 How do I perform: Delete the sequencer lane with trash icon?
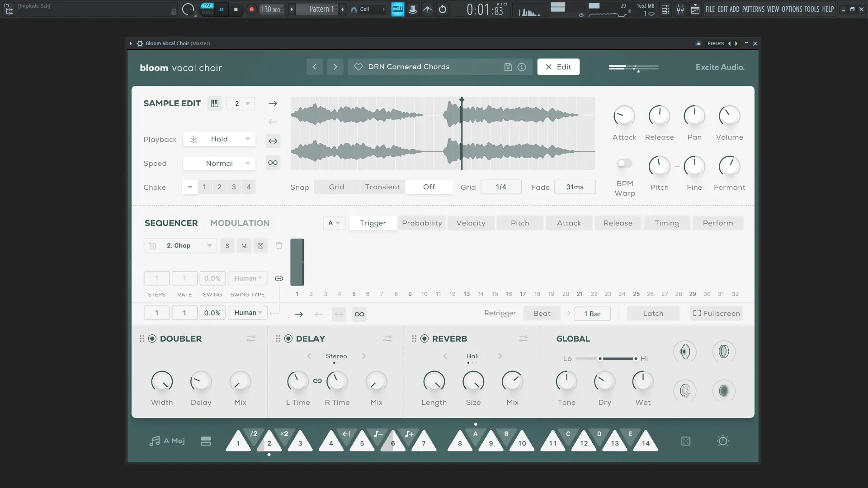279,246
